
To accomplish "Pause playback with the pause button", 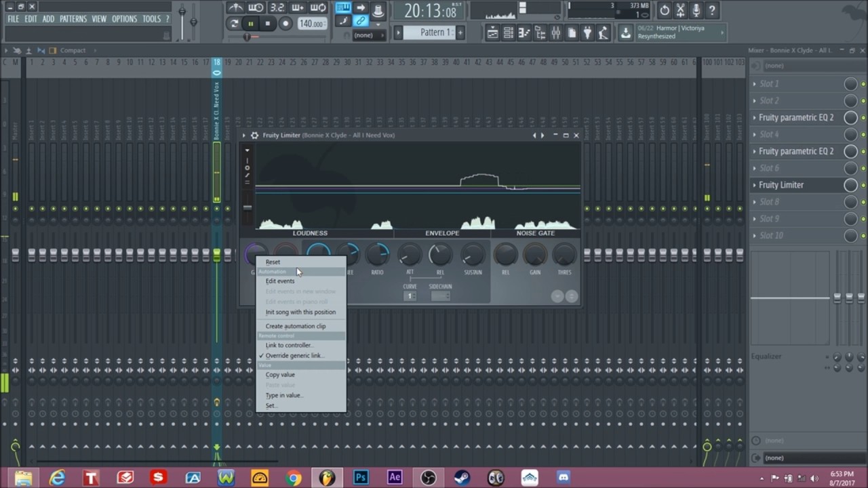I will 250,24.
